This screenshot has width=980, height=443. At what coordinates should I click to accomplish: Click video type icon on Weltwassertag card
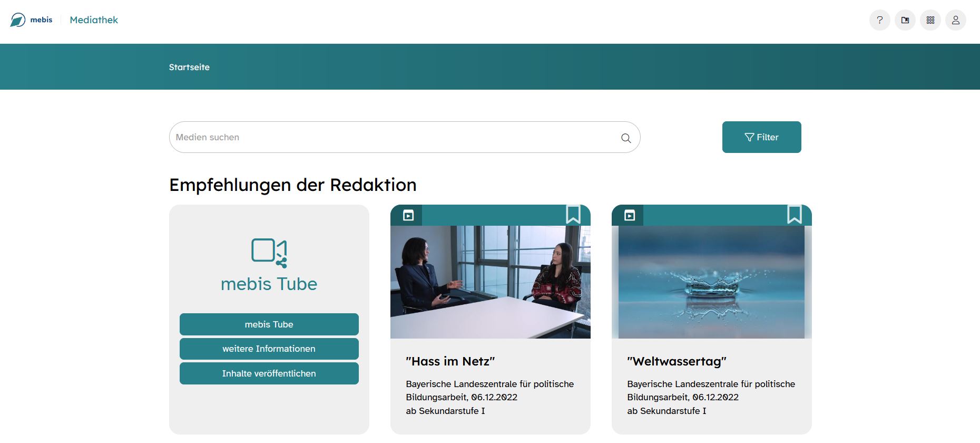(x=630, y=215)
